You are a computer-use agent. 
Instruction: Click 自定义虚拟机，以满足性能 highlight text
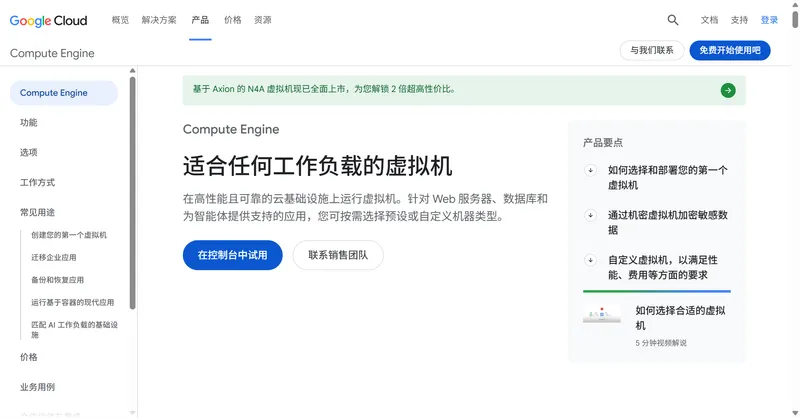tap(663, 267)
